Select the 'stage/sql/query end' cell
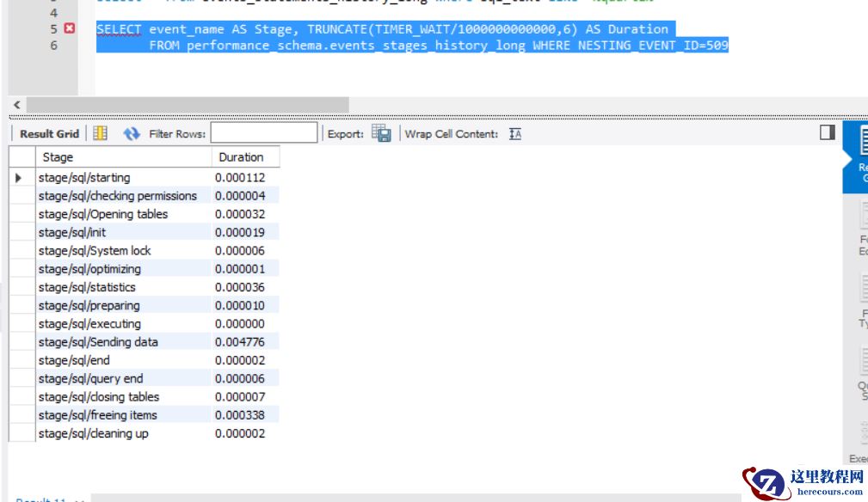The width and height of the screenshot is (868, 502). (x=123, y=378)
